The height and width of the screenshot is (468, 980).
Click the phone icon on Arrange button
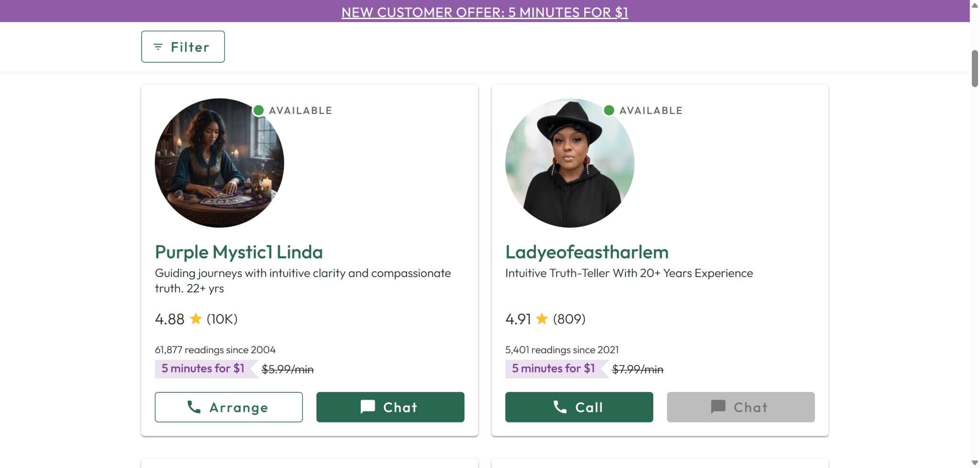point(194,407)
